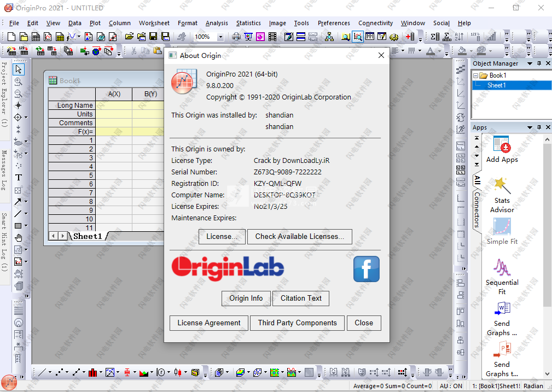Image resolution: width=552 pixels, height=392 pixels.
Task: Click the column chart icon in bottom toolbar
Action: coord(92,372)
